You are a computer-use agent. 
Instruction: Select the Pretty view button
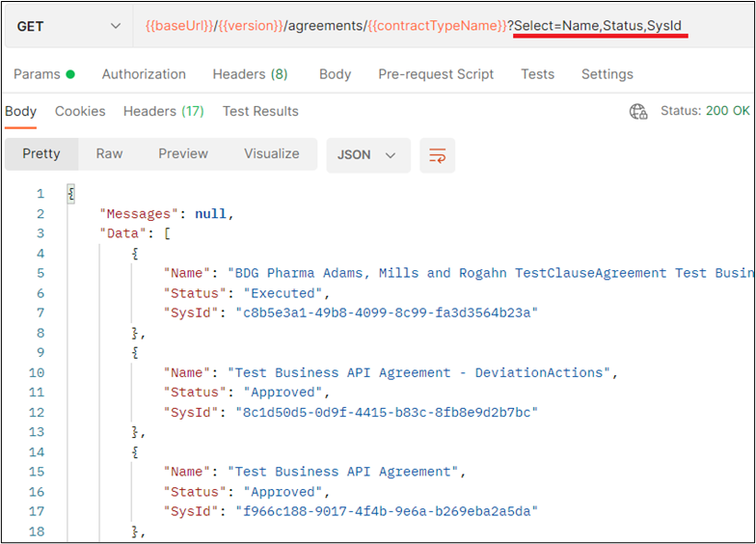click(x=41, y=154)
